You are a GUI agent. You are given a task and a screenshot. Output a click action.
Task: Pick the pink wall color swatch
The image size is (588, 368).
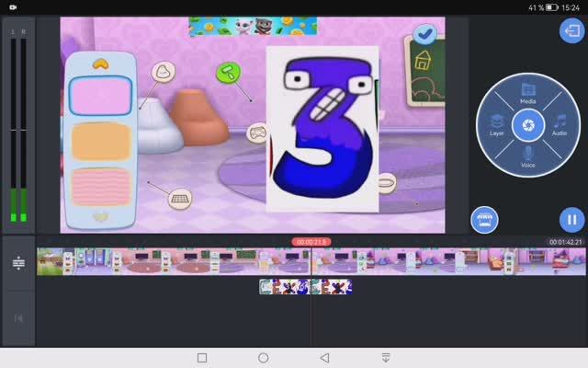click(100, 96)
